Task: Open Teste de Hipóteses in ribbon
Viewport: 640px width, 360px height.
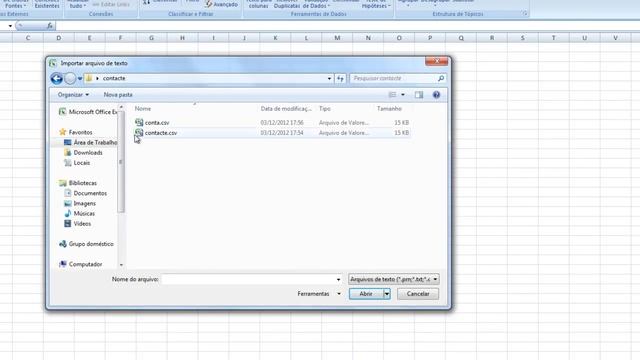Action: [376, 3]
